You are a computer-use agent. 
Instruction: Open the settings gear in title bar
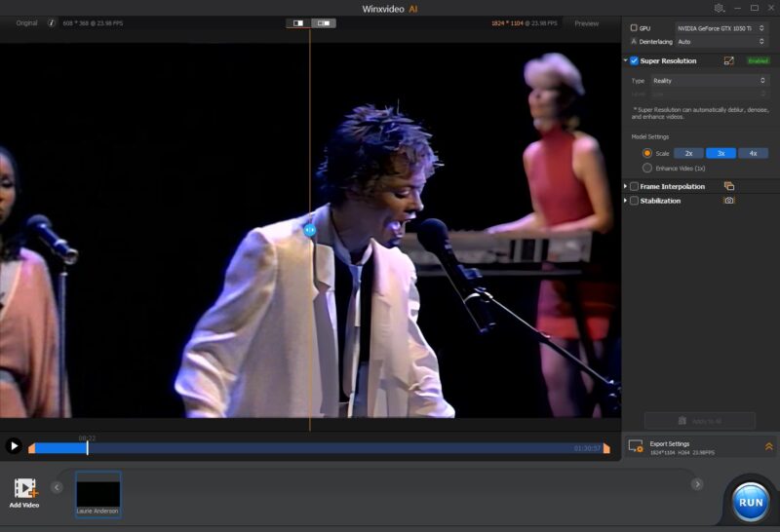(x=720, y=9)
